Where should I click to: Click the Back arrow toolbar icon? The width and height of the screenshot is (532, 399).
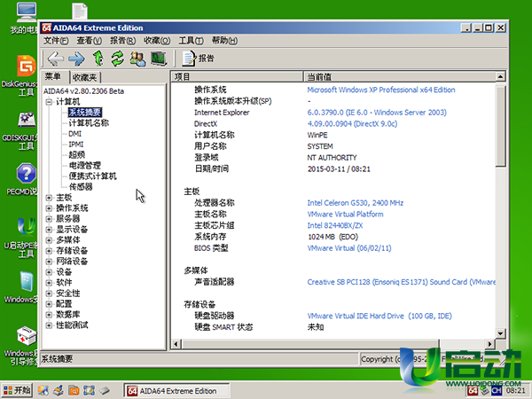56,59
